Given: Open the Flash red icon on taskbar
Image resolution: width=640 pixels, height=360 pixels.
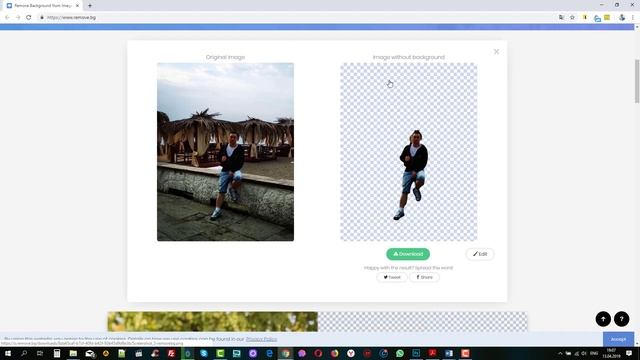Looking at the screenshot, I should 171,353.
